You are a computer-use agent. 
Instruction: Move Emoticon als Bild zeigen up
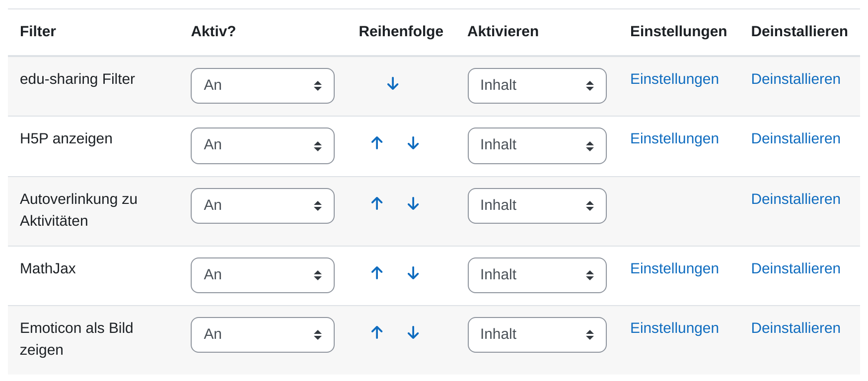(x=377, y=333)
